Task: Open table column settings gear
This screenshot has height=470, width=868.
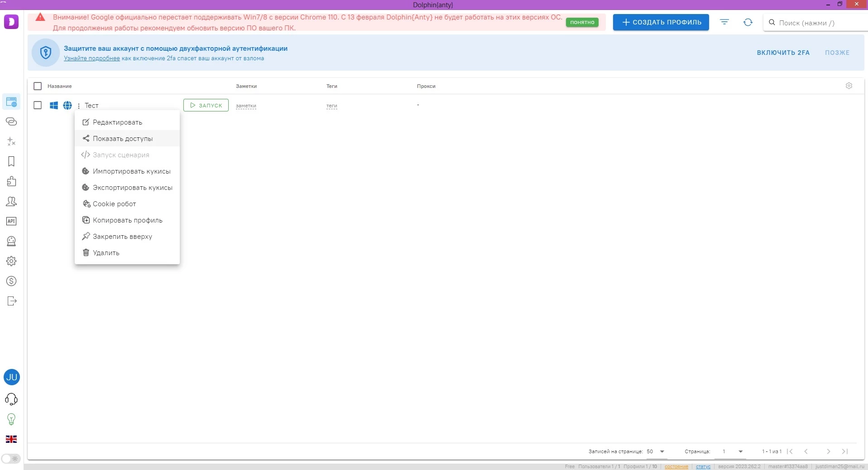Action: point(849,86)
